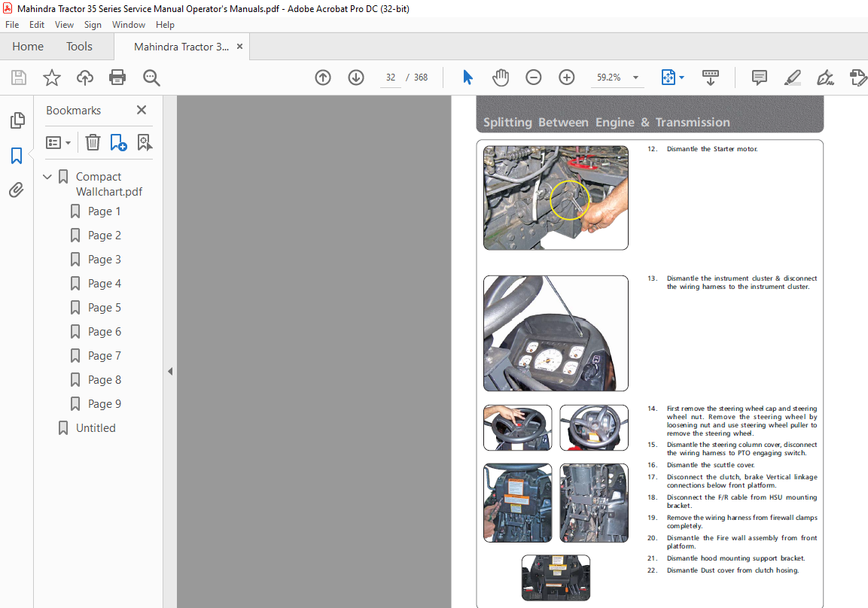868x608 pixels.
Task: Close the Bookmarks panel
Action: (x=142, y=110)
